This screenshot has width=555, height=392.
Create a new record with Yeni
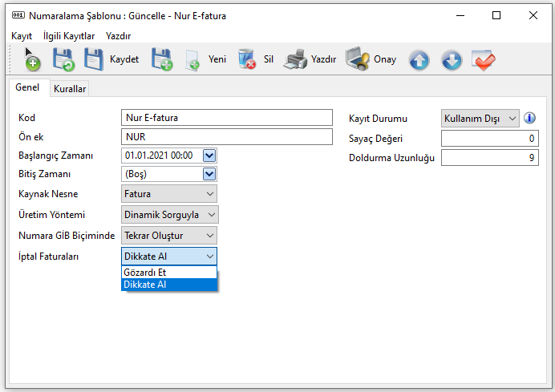coord(205,60)
